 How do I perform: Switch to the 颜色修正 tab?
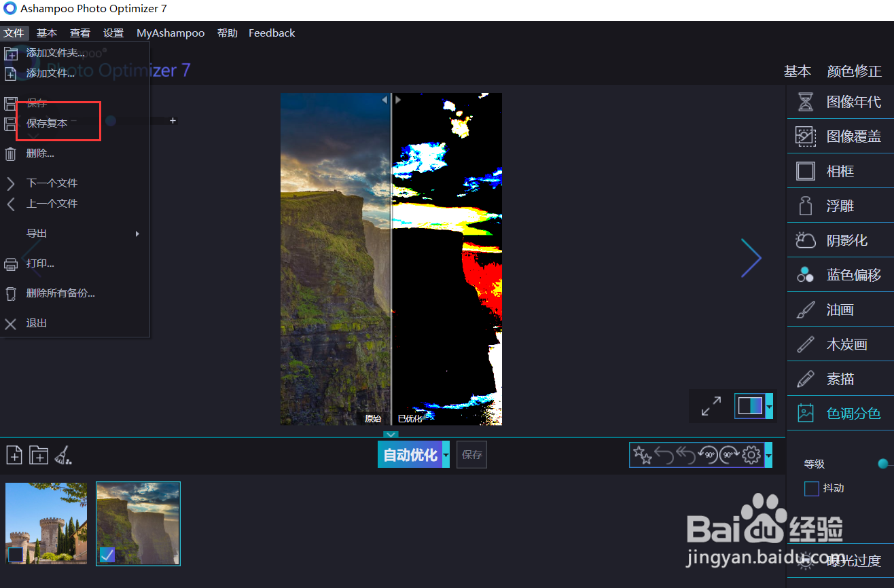854,71
